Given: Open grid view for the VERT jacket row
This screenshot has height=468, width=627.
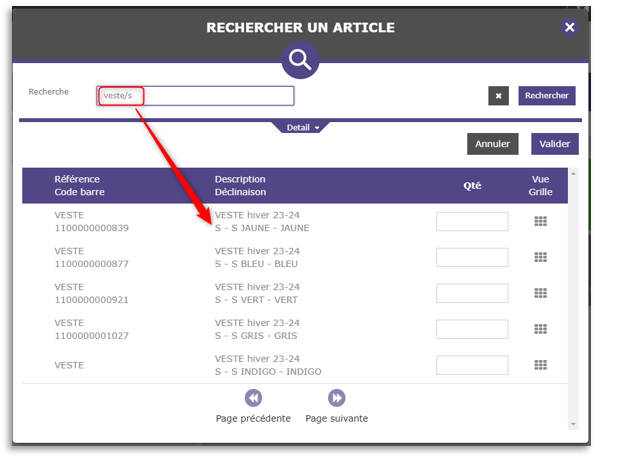Looking at the screenshot, I should click(541, 293).
